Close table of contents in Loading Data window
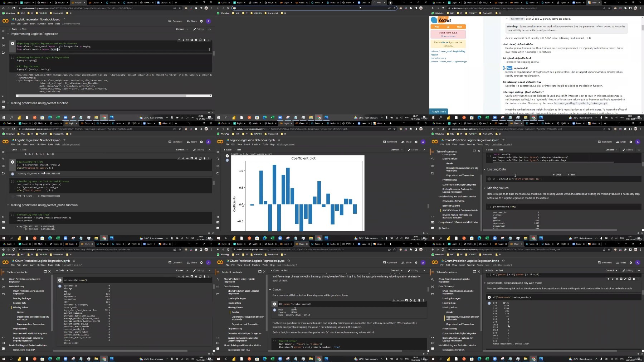Viewport: 644px width, 362px height. (x=479, y=151)
